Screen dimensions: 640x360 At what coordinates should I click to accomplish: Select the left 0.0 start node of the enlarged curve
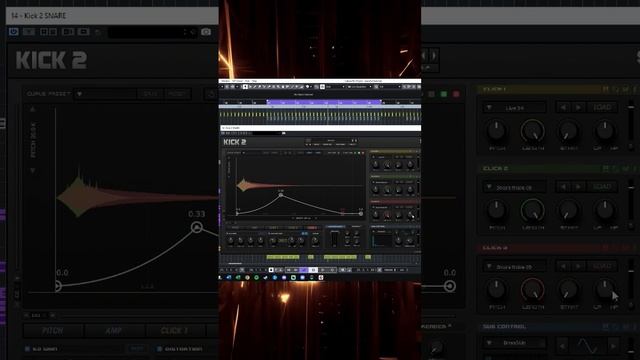58,286
